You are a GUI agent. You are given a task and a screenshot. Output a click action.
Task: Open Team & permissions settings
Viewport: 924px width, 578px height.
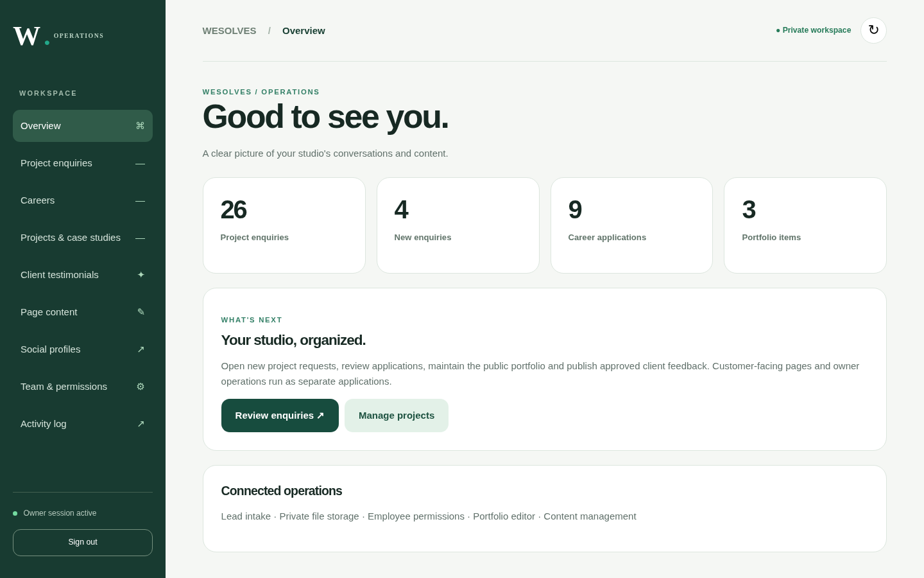(83, 387)
